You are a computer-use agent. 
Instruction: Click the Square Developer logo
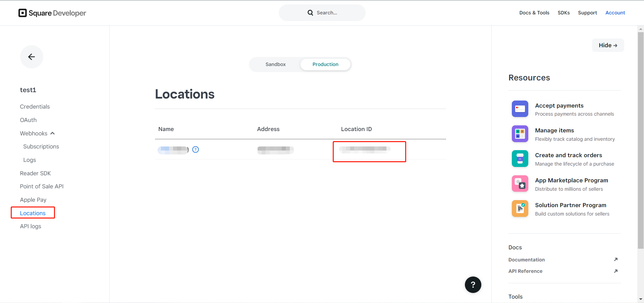[52, 13]
